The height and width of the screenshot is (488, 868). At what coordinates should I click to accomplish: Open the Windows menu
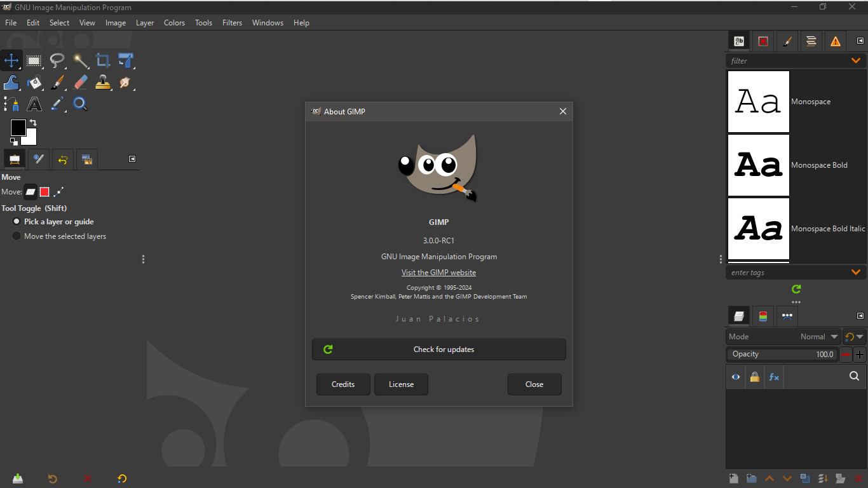pyautogui.click(x=268, y=23)
